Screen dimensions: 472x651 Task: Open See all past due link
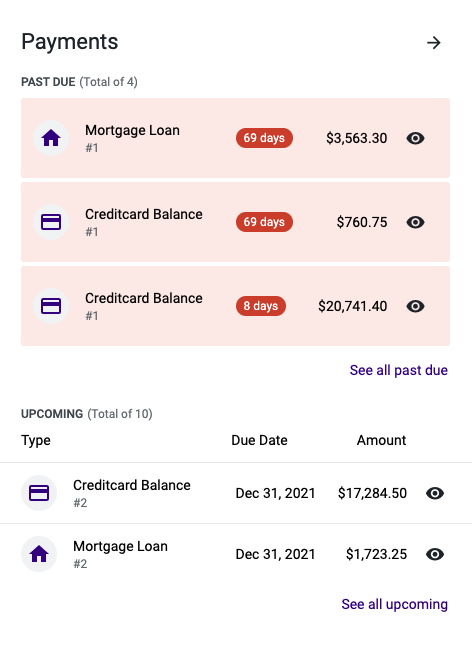[x=399, y=370]
